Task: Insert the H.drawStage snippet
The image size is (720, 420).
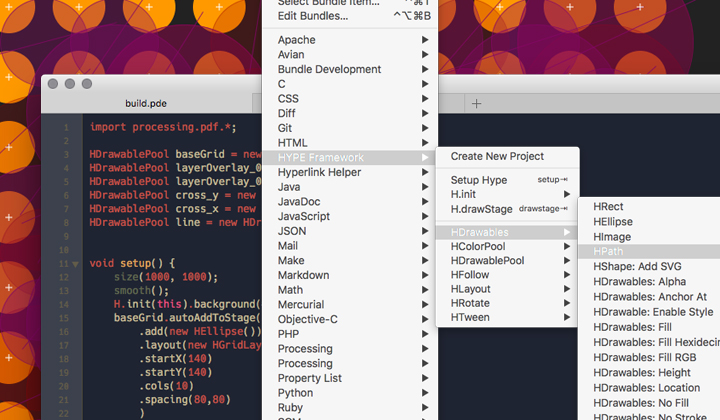Action: click(x=481, y=209)
